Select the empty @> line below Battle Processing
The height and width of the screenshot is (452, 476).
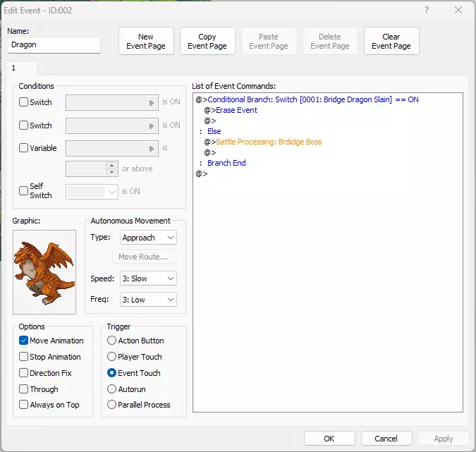pyautogui.click(x=210, y=152)
